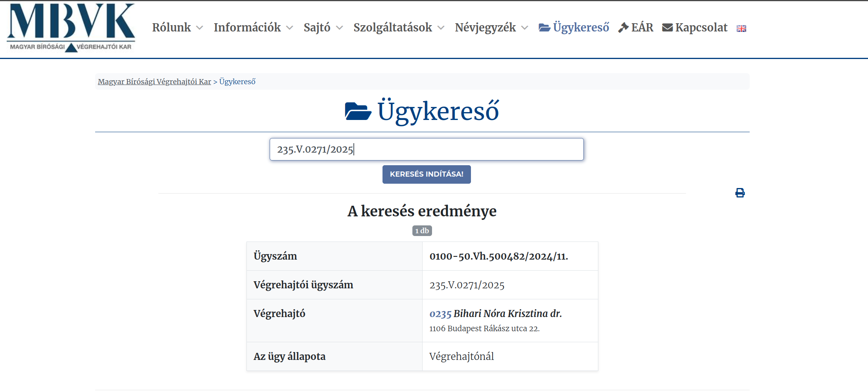Switch language via the English flag icon

(741, 28)
